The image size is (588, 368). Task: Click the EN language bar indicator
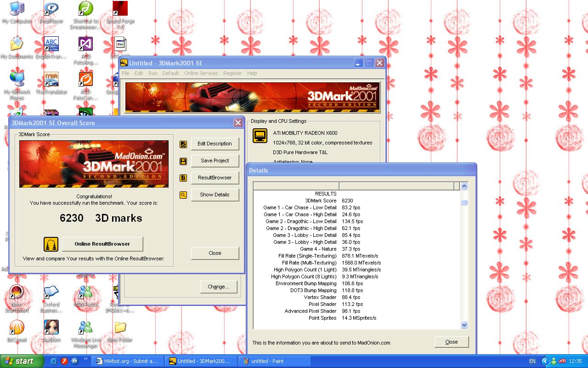(x=532, y=361)
